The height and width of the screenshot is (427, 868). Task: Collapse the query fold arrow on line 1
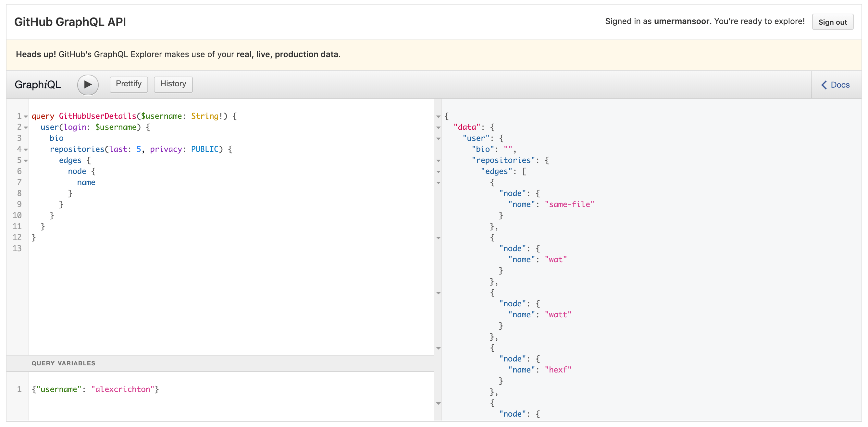[26, 116]
